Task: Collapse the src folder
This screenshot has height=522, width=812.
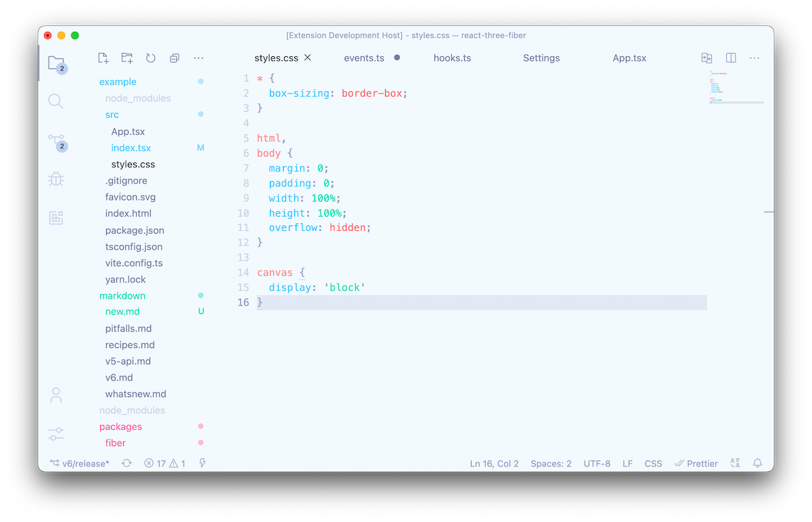Action: tap(112, 114)
